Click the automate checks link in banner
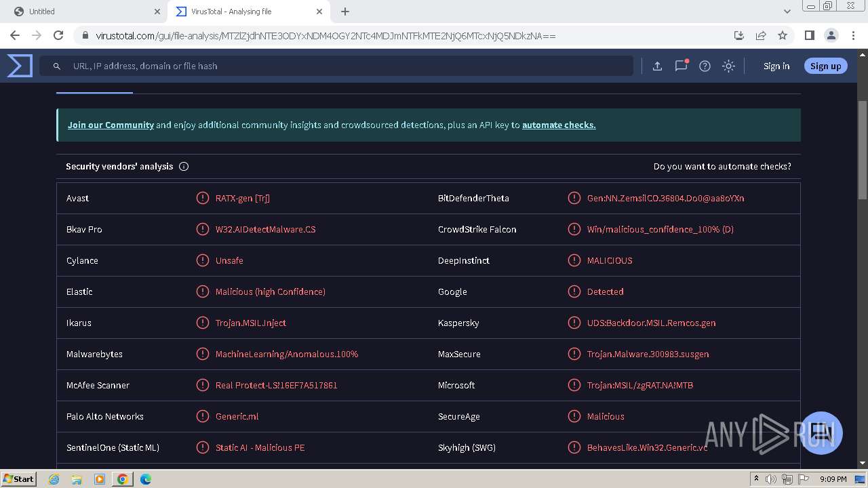 (559, 125)
